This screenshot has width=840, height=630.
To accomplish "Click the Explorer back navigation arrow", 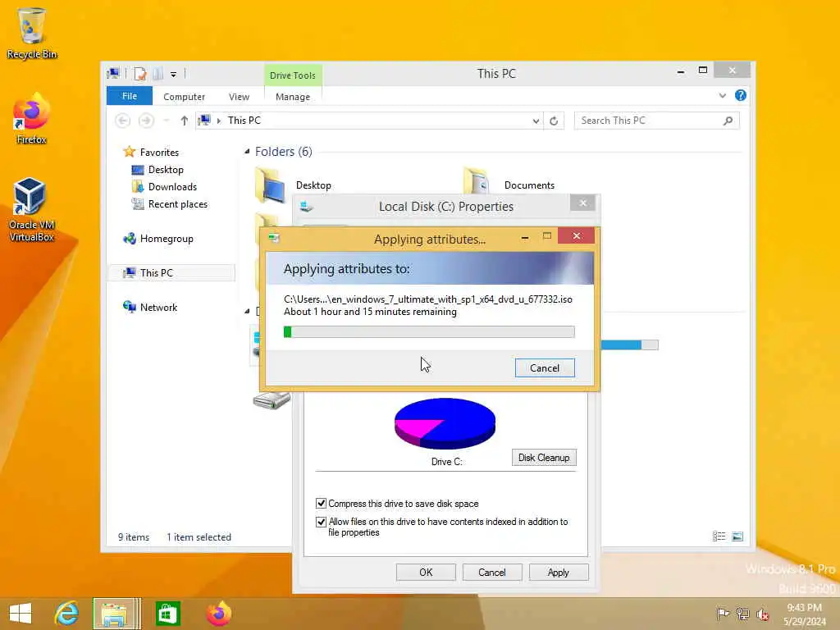I will point(123,121).
